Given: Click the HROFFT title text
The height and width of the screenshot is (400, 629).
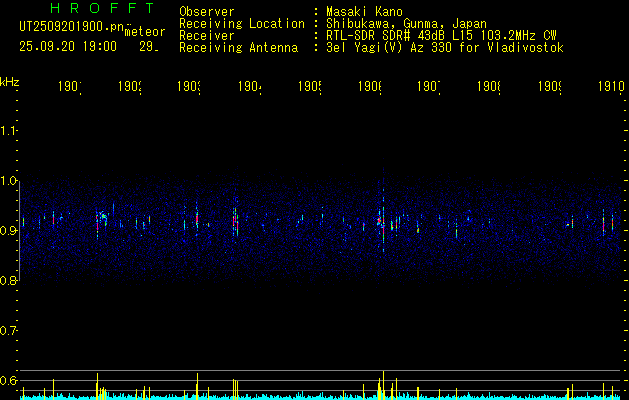Looking at the screenshot, I should pos(102,8).
